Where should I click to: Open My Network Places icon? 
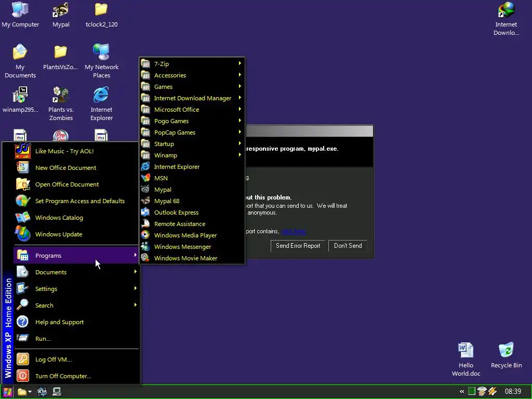pyautogui.click(x=101, y=61)
